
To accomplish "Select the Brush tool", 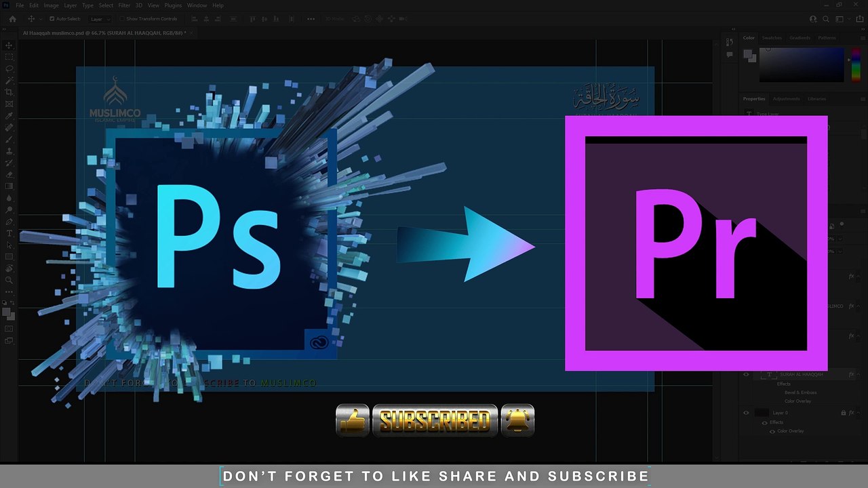I will [9, 140].
